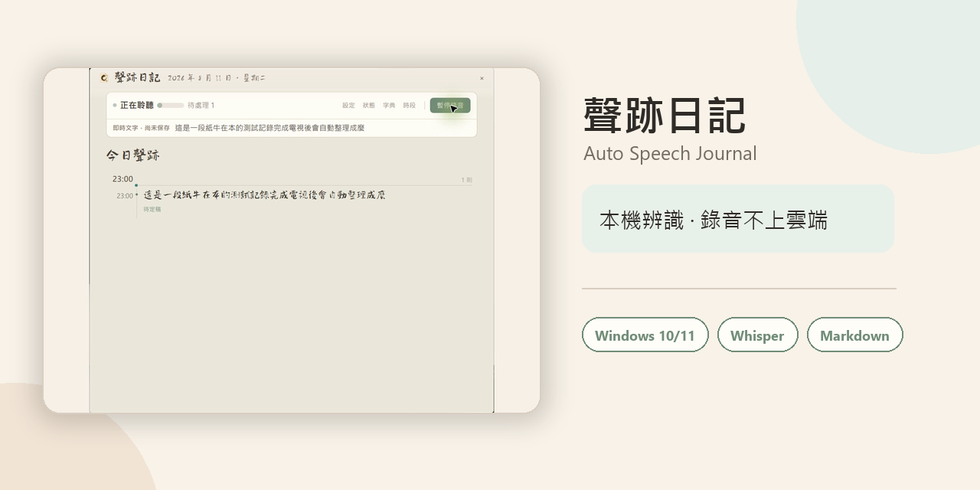Click the 待處理 1 pending count
This screenshot has width=980, height=490.
click(x=201, y=106)
